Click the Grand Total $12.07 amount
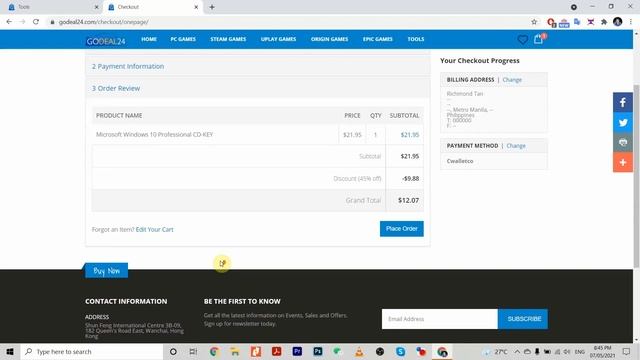This screenshot has width=640, height=360. [409, 200]
